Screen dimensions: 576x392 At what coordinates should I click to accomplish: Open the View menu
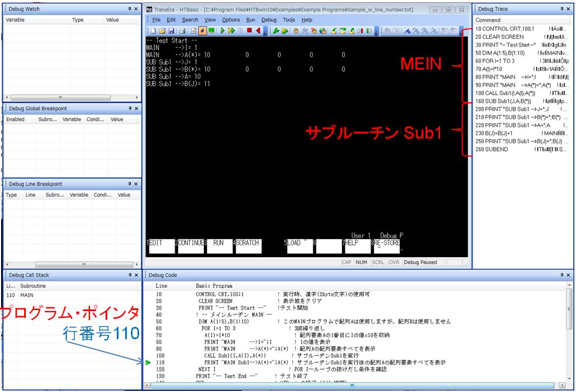(210, 20)
